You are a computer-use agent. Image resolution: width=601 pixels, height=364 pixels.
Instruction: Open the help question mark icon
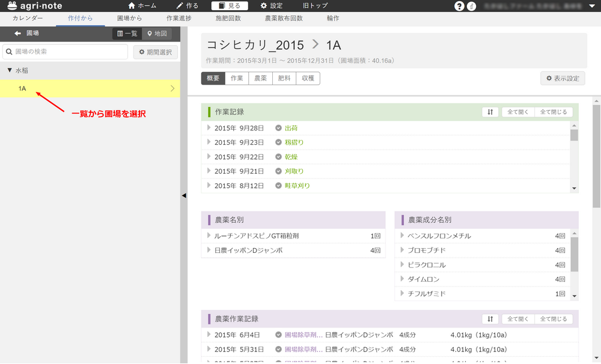tap(459, 6)
